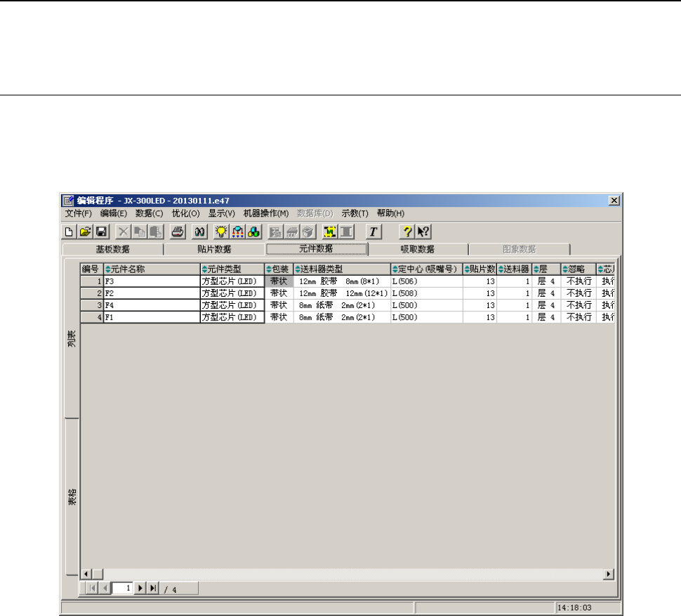Open the 编辑(E) menu
681x616 pixels.
pos(113,213)
